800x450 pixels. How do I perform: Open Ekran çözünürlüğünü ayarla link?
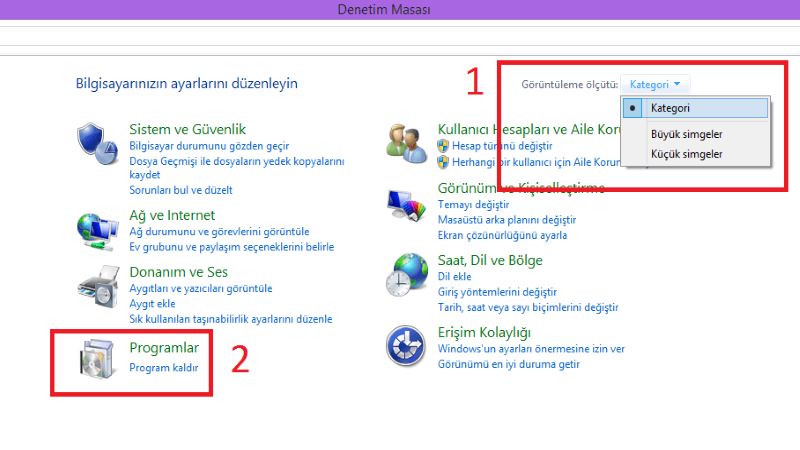pyautogui.click(x=503, y=235)
